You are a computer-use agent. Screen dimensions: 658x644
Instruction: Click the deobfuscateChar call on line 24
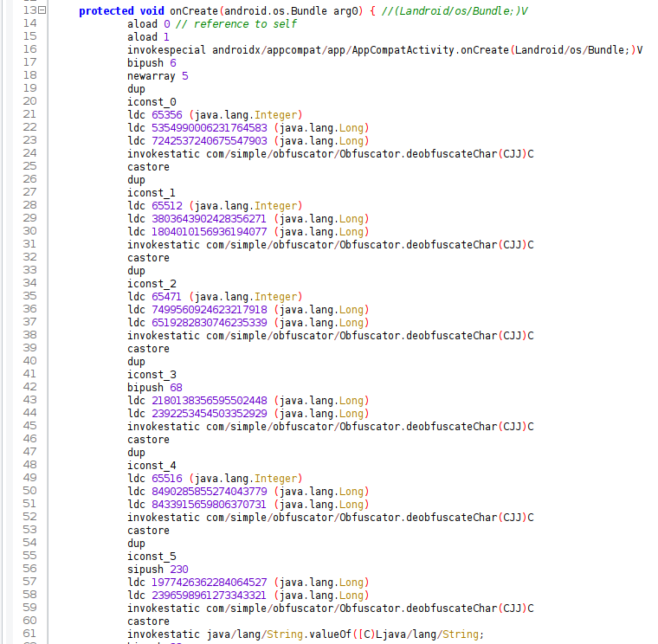pyautogui.click(x=330, y=153)
